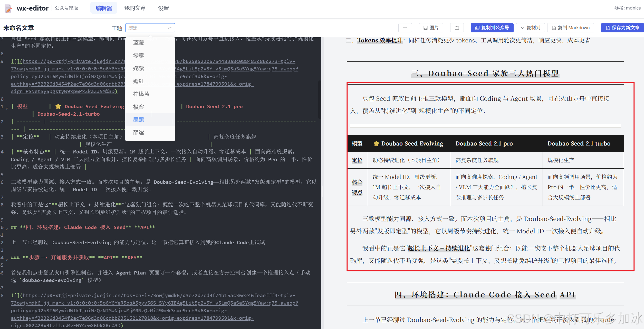Choose the 姹紫 theme
Image resolution: width=644 pixels, height=329 pixels.
tap(150, 68)
